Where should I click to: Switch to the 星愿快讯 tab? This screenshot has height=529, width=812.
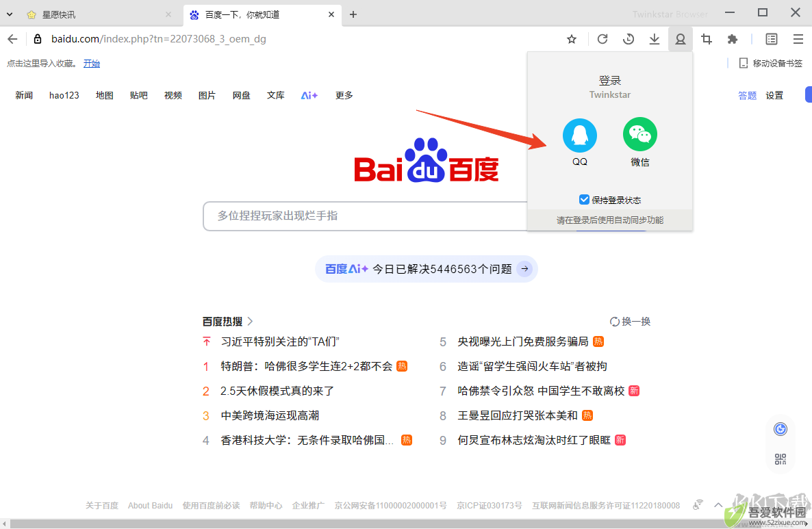99,14
